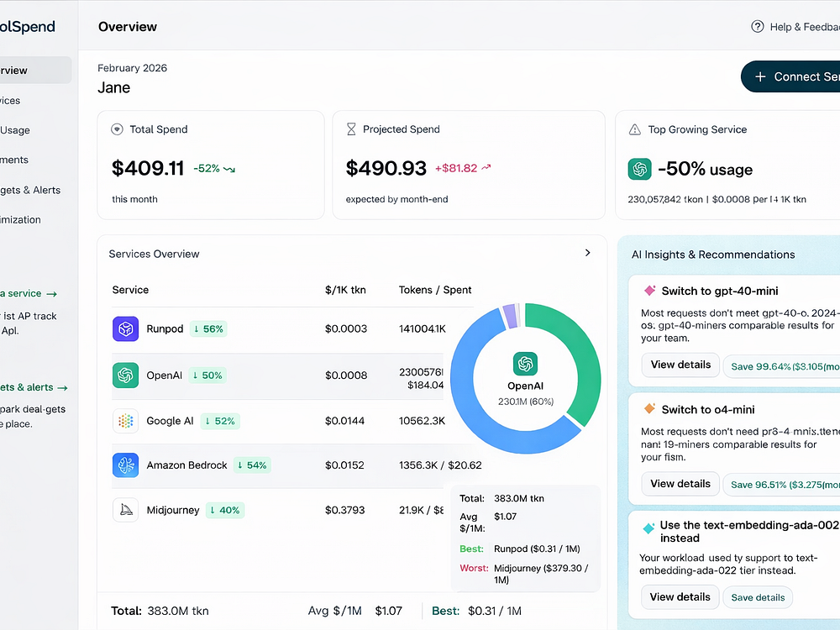Screen dimensions: 840x630
Task: Click the purple donut chart segment
Action: (x=511, y=316)
